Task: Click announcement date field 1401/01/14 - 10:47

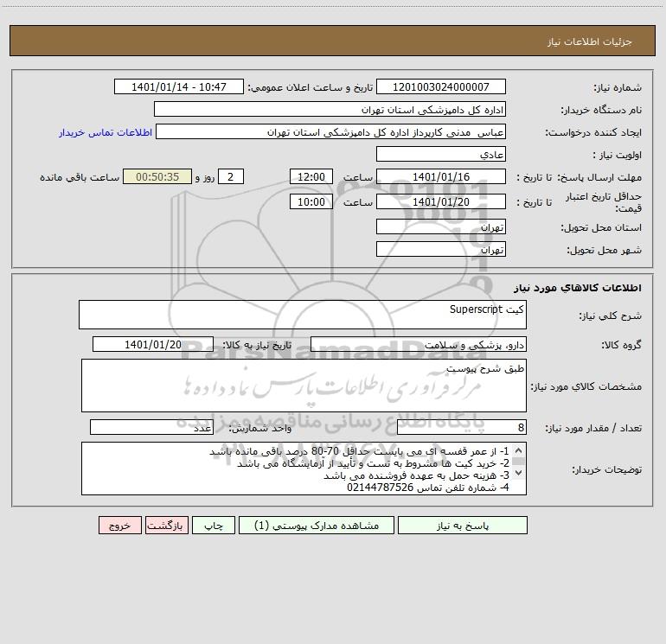Action: pos(179,86)
